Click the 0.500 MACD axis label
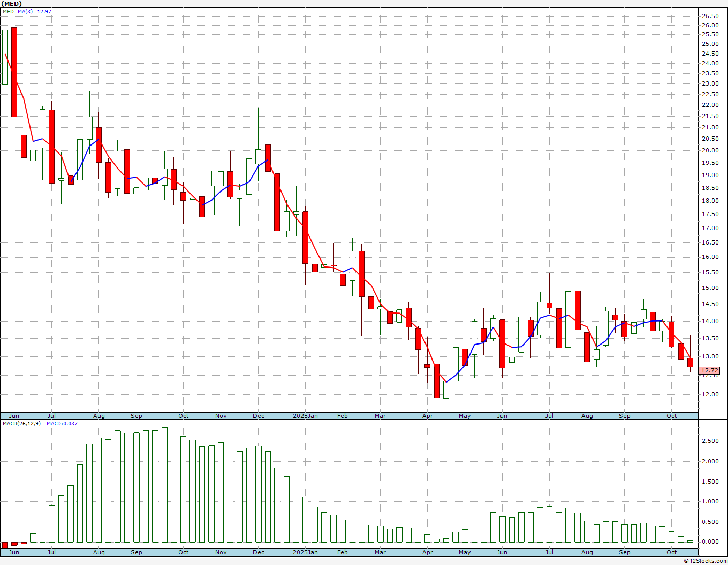The height and width of the screenshot is (565, 728). (x=710, y=522)
